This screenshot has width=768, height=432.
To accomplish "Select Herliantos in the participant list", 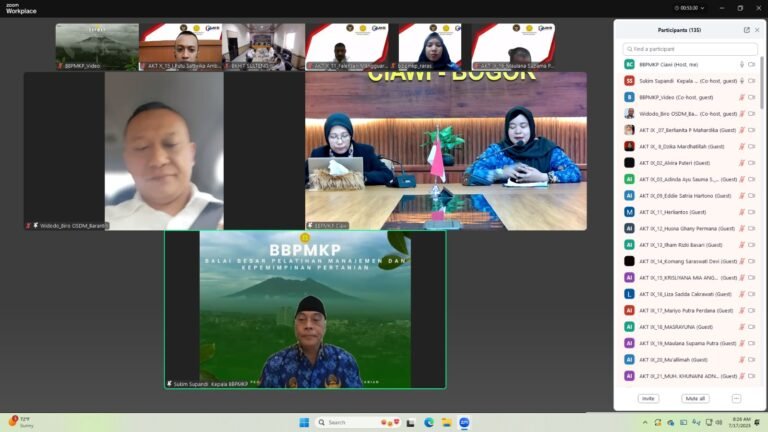I will coord(672,212).
